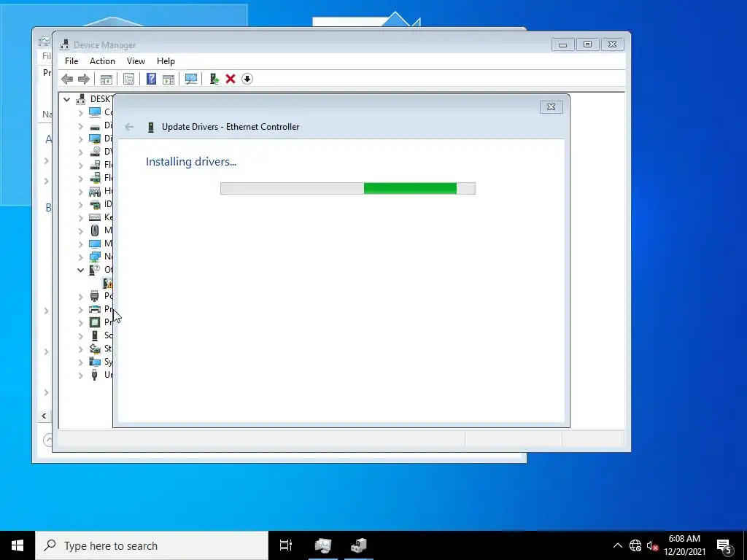Select the IDE controllers category icon
This screenshot has width=747, height=560.
pos(95,204)
